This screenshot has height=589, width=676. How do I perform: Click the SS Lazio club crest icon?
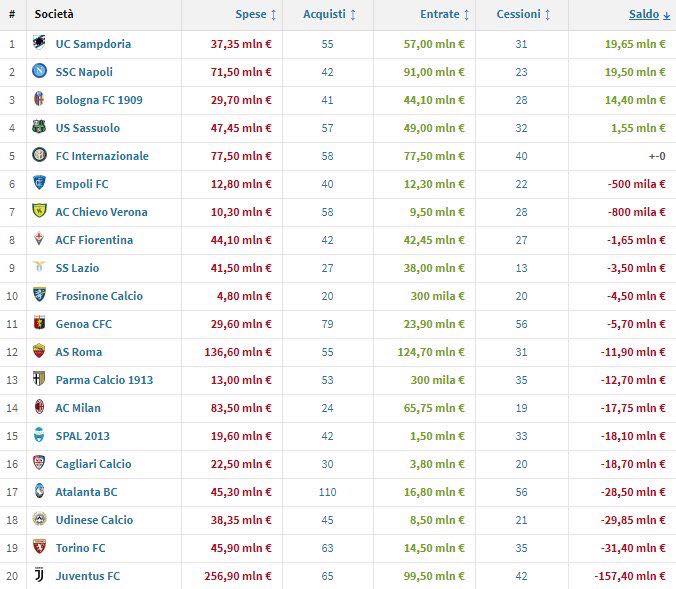[39, 268]
